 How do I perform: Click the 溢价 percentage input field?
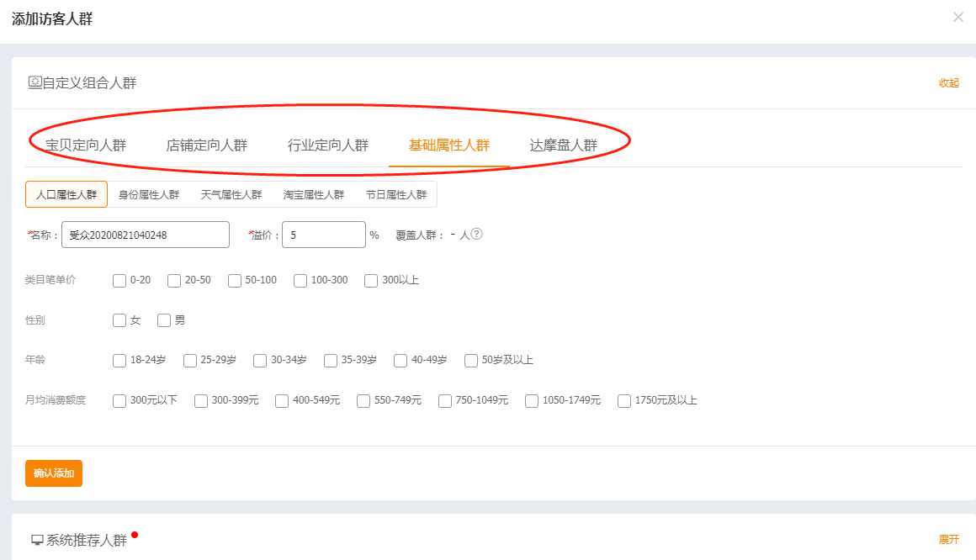(324, 235)
